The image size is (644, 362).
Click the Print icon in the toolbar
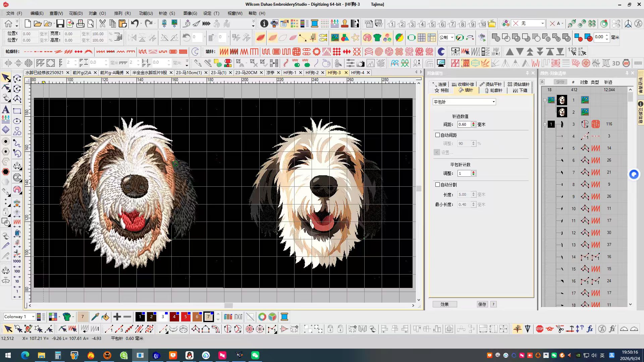(80, 23)
